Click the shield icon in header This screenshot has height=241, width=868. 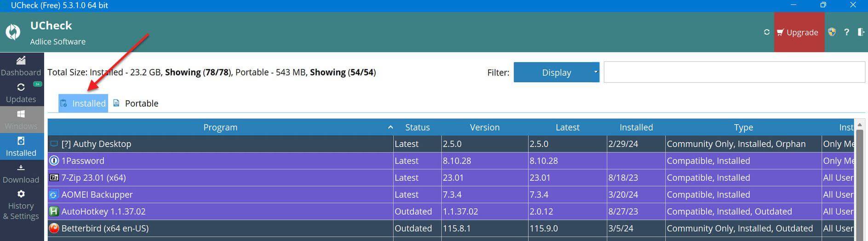tap(832, 32)
